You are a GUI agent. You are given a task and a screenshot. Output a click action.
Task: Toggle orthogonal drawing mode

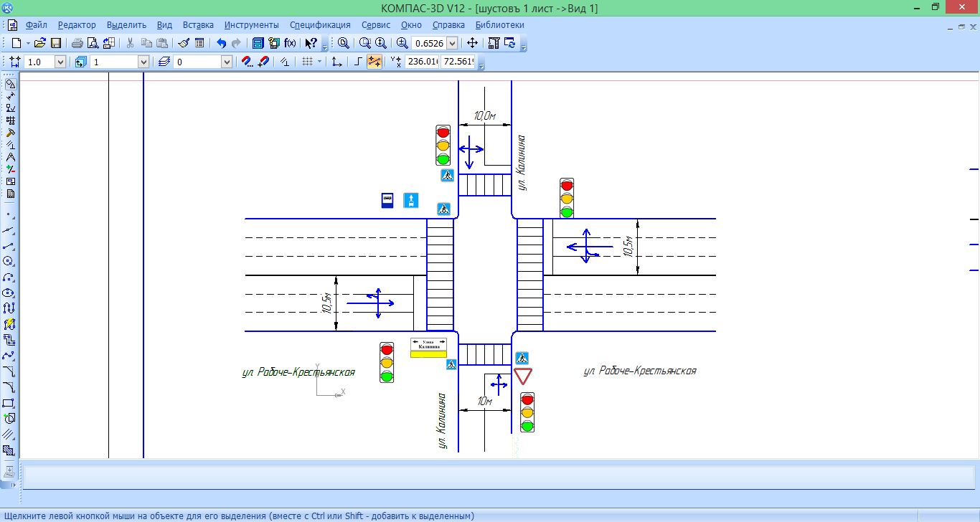358,62
